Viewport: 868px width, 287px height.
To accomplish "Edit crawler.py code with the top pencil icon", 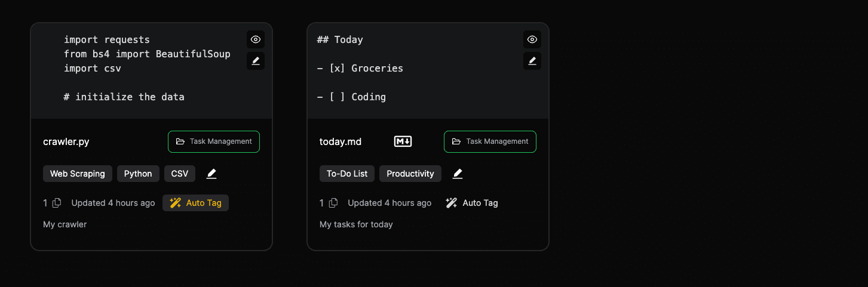I will [x=256, y=61].
